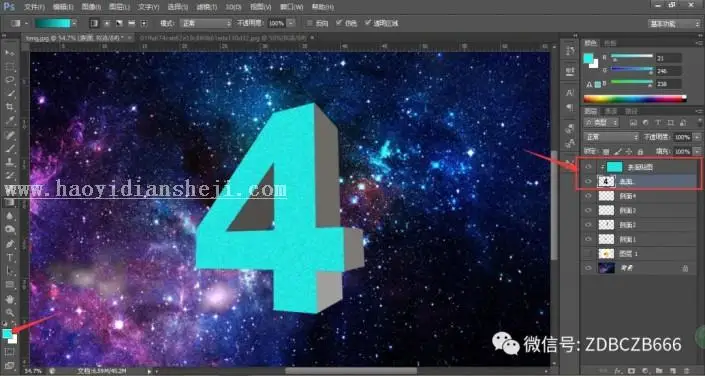Select the Magic Wand tool
705x376 pixels.
(9, 94)
